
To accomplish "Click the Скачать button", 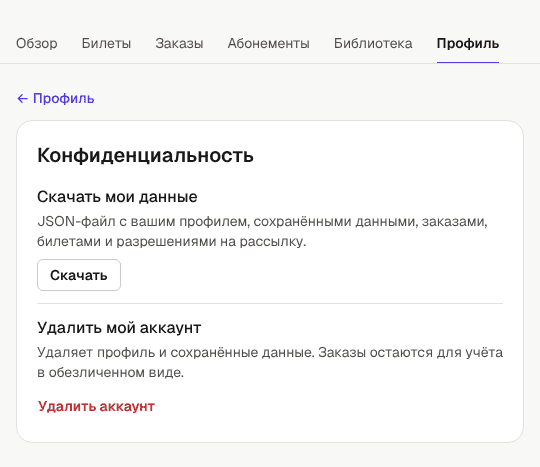I will pyautogui.click(x=79, y=275).
